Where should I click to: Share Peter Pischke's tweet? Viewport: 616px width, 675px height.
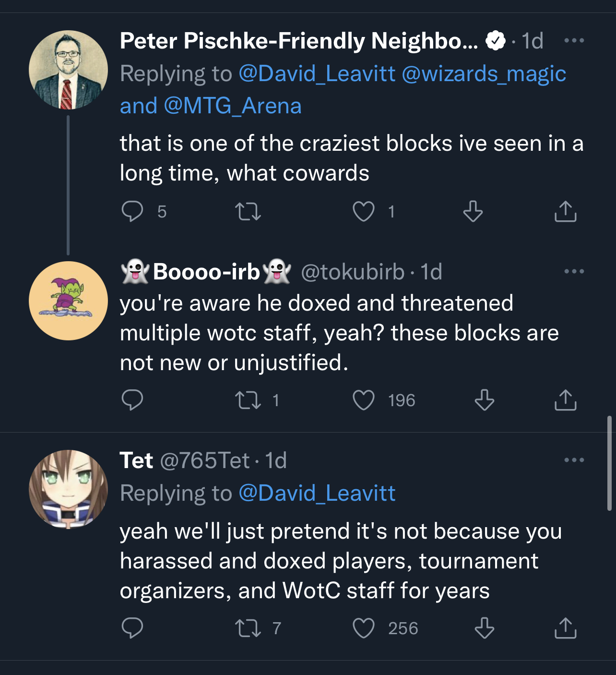point(566,211)
